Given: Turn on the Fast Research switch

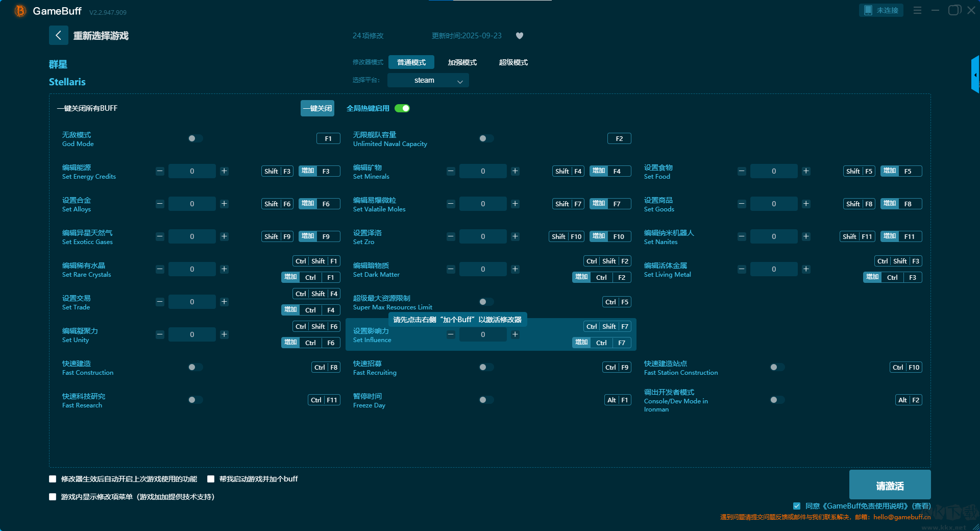Looking at the screenshot, I should tap(194, 400).
